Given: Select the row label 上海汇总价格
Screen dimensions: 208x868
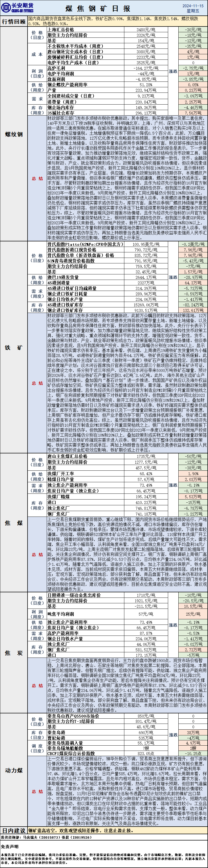Looking at the screenshot, I should (61, 30).
